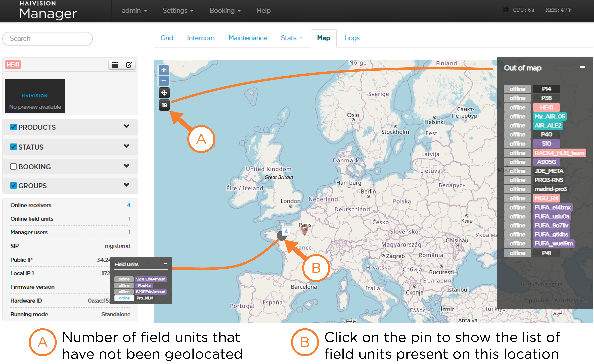Screen dimensions: 594x364
Task: Toggle the GROUPS filter checkbox
Action: tap(13, 186)
